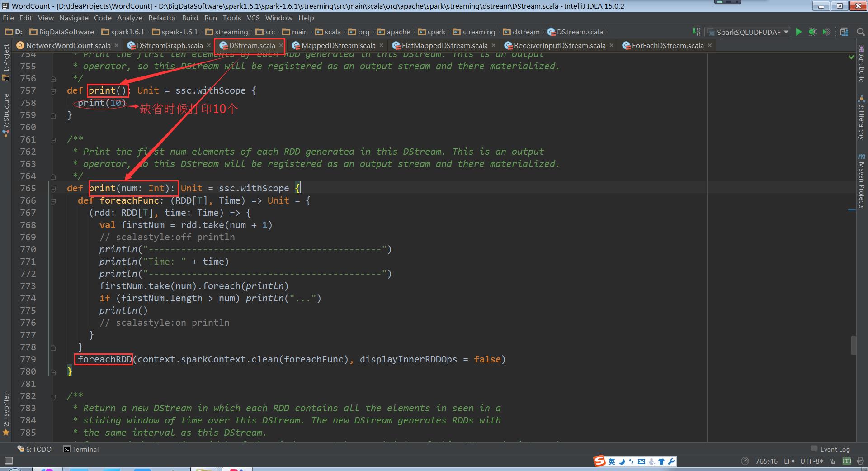Open the Hector inspector icon in status bar
The height and width of the screenshot is (471, 868).
860,461
